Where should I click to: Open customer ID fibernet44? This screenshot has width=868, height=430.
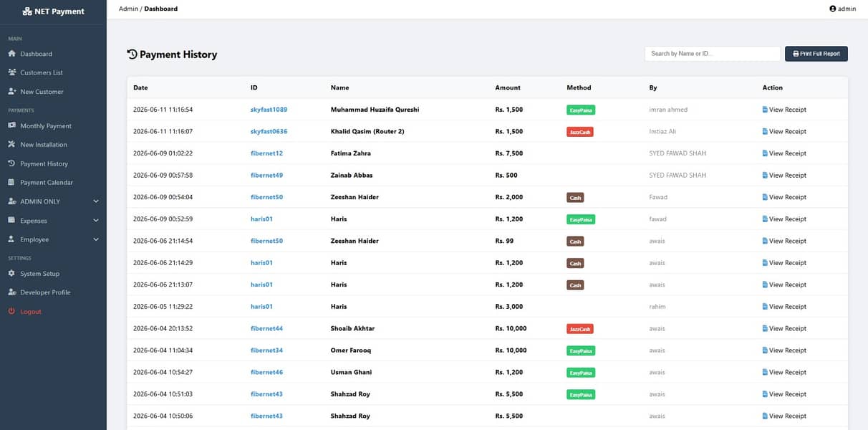pyautogui.click(x=266, y=329)
